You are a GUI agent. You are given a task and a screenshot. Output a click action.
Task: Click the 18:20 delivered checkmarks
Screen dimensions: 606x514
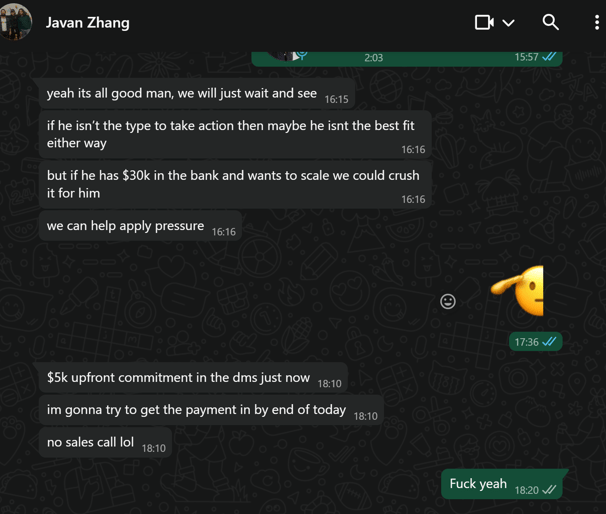tap(549, 490)
